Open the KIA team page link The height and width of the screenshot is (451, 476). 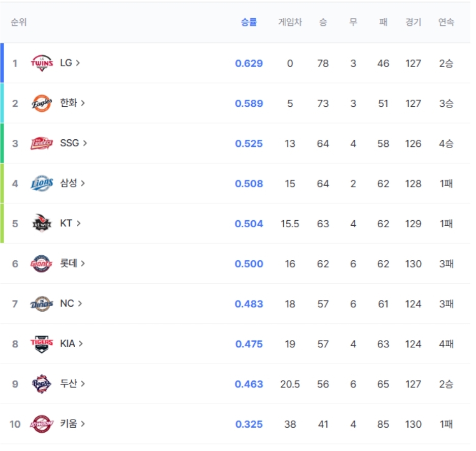(x=71, y=344)
